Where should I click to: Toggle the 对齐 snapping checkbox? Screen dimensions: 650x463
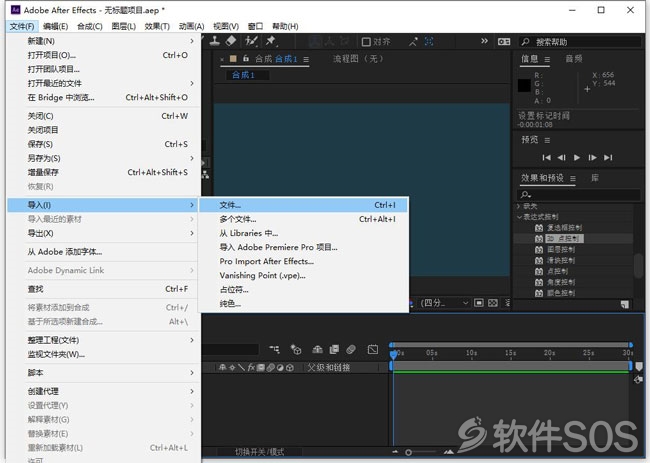coord(366,42)
